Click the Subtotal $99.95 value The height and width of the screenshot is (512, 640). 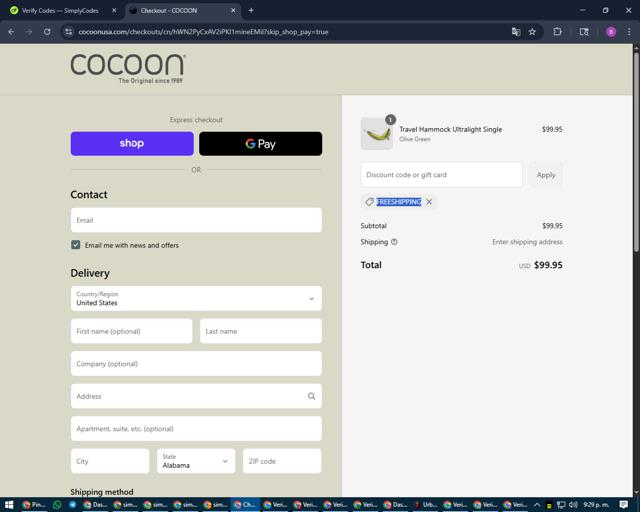click(x=552, y=226)
